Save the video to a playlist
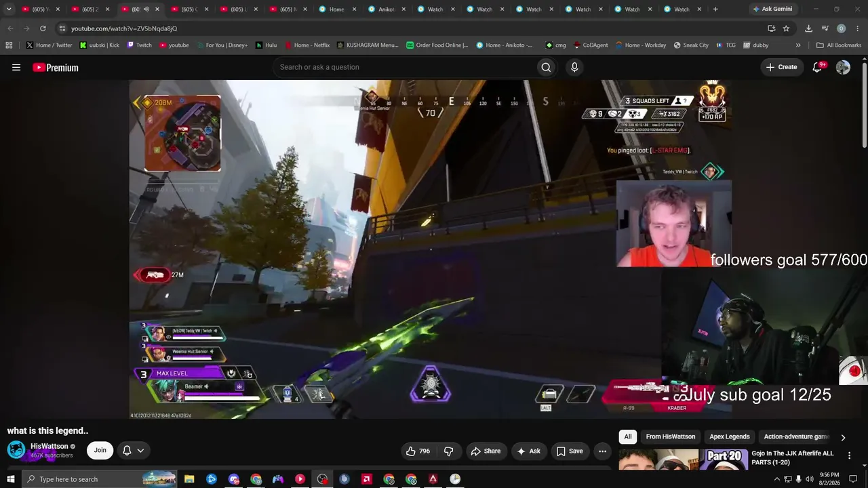868x488 pixels. pyautogui.click(x=570, y=451)
